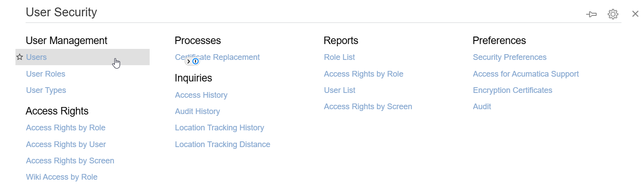Open Location Tracking History
Screen dimensions: 644x192
click(219, 128)
